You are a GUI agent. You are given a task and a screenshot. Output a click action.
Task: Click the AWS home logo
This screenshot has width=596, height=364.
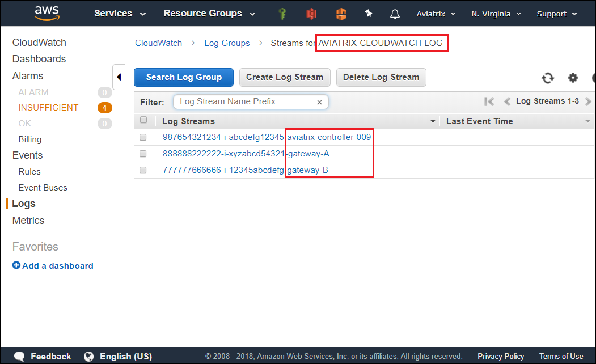(47, 12)
